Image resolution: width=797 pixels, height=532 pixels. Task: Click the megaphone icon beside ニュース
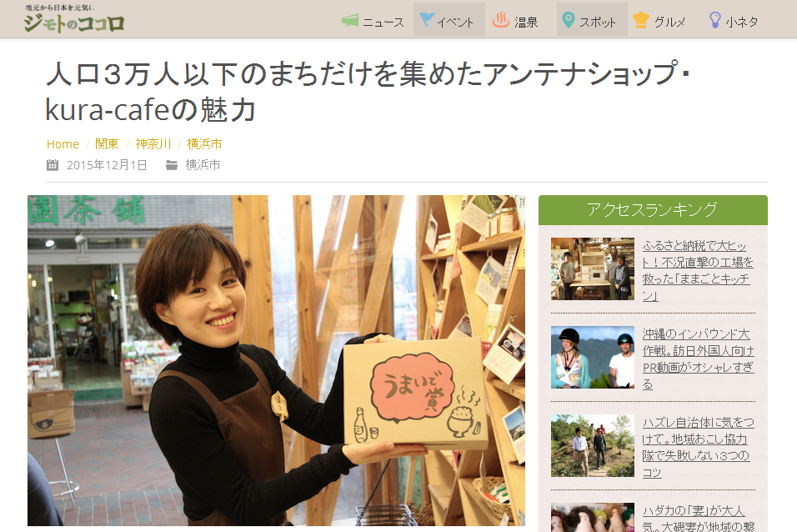(x=350, y=20)
